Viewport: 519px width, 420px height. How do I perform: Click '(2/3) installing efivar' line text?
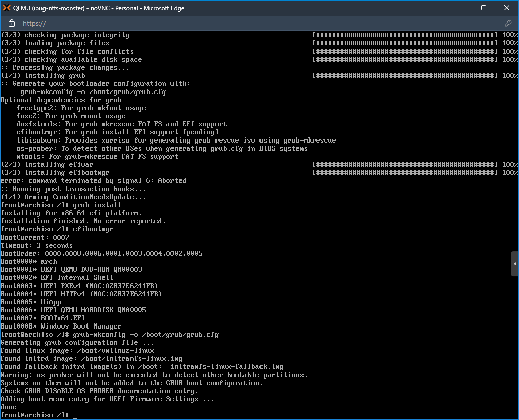(x=47, y=165)
